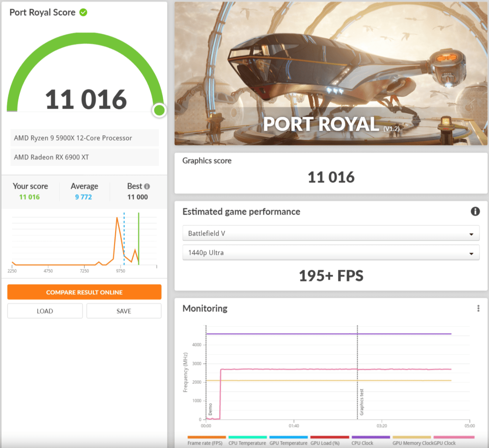
Task: Toggle the CPU Temperature legend swatch
Action: [x=248, y=437]
